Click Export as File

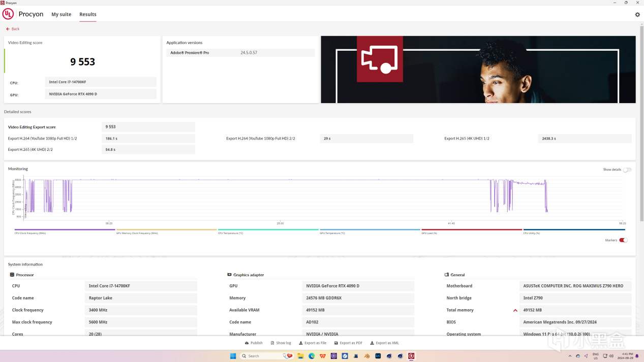[x=313, y=343]
